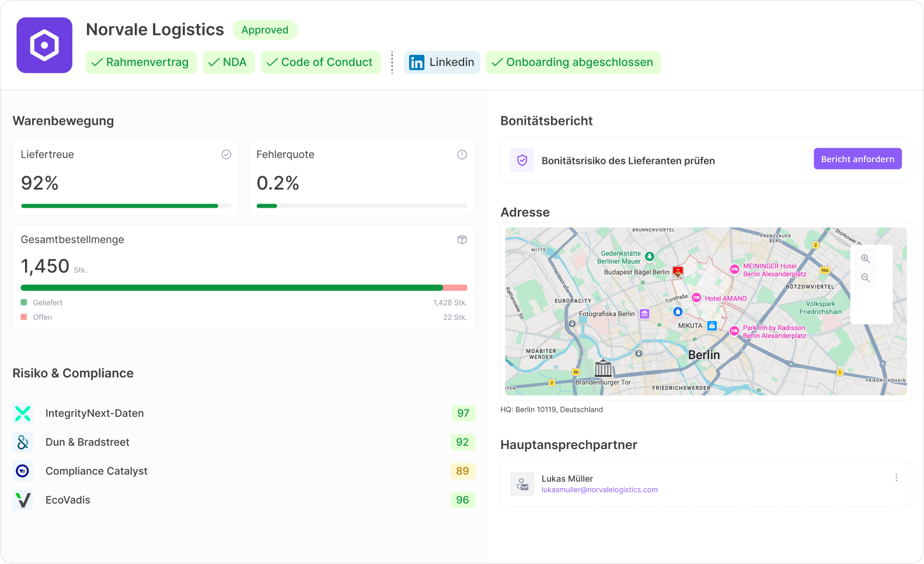Click the Budapest Bagel Berlin map marker
The height and width of the screenshot is (564, 924).
[678, 272]
